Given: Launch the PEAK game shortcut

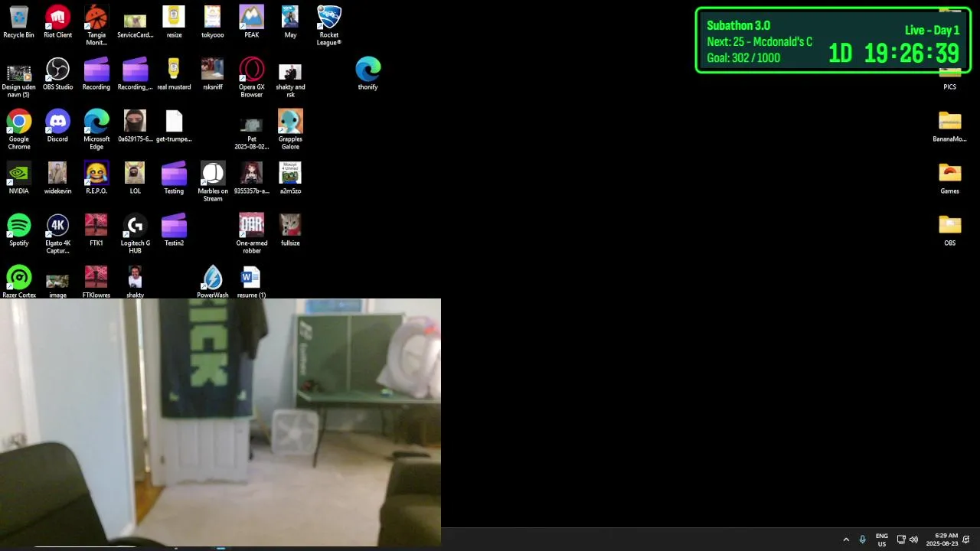Looking at the screenshot, I should (251, 22).
